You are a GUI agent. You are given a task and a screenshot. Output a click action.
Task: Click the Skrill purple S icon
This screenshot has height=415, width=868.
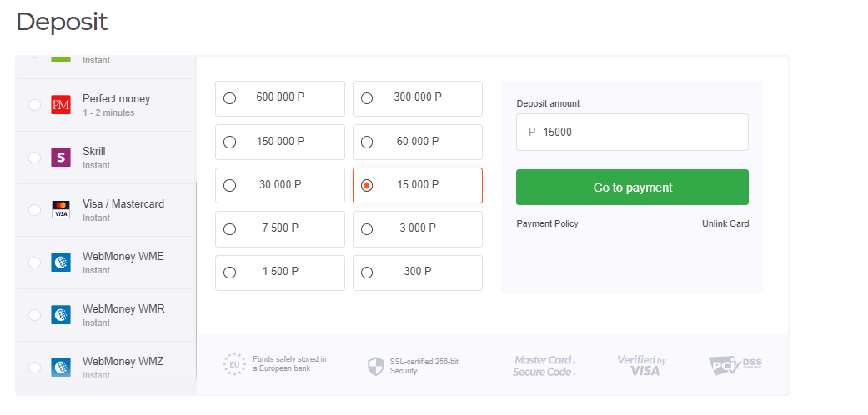61,157
